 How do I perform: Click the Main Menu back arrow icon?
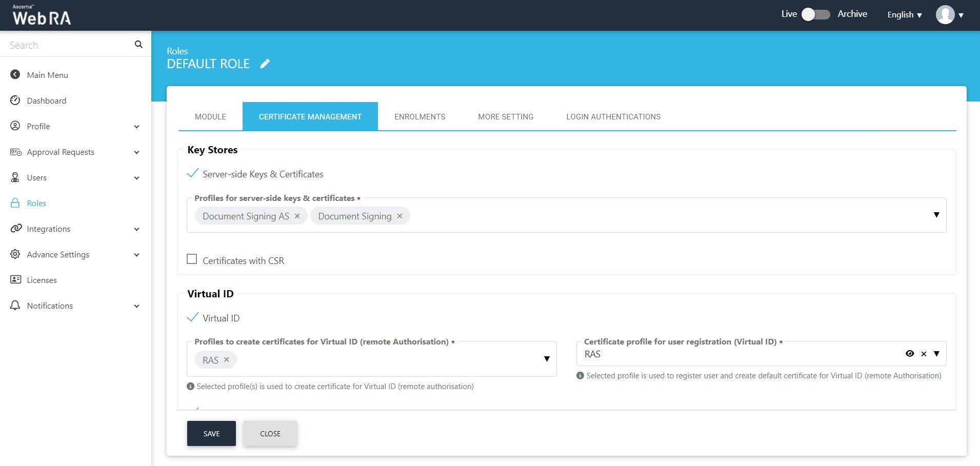coord(15,75)
